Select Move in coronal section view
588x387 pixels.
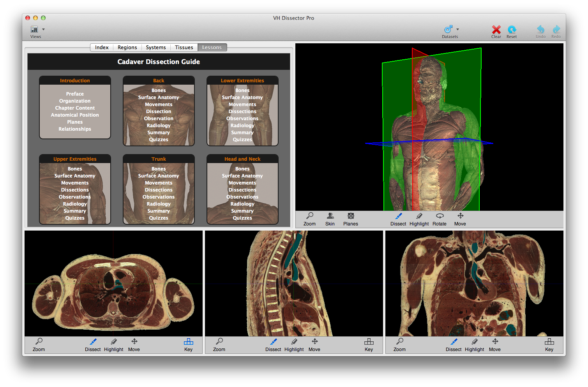(495, 344)
